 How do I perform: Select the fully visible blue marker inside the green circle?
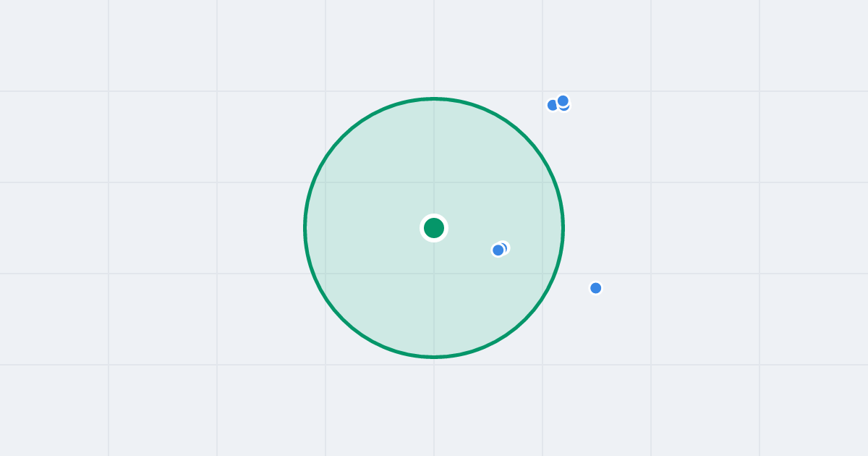pyautogui.click(x=498, y=250)
